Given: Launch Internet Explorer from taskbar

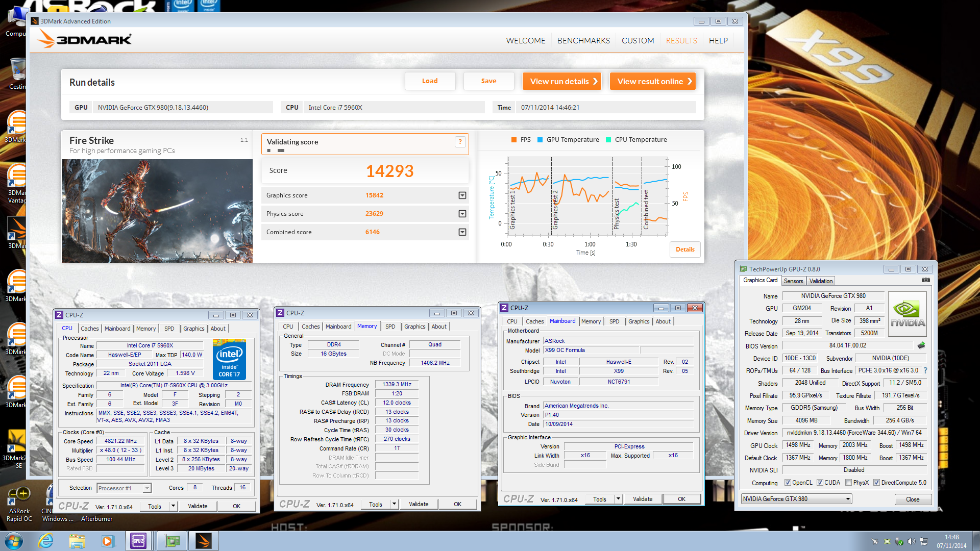Looking at the screenshot, I should pos(46,541).
